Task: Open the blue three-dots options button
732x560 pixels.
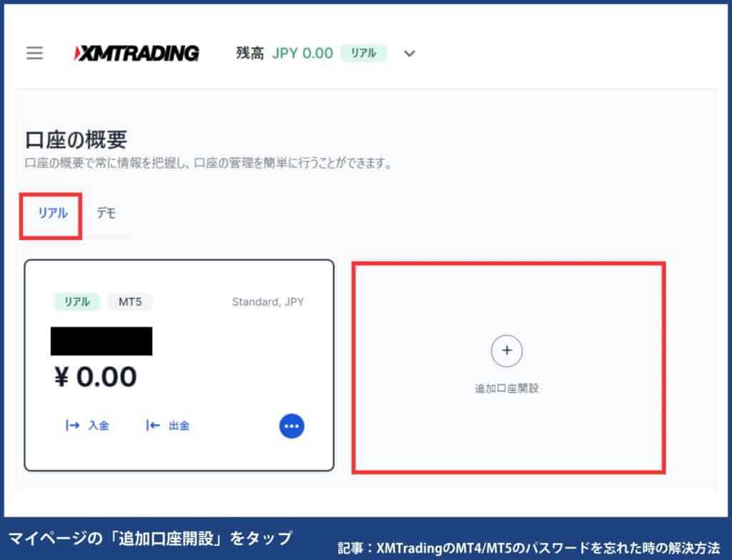Action: (292, 426)
